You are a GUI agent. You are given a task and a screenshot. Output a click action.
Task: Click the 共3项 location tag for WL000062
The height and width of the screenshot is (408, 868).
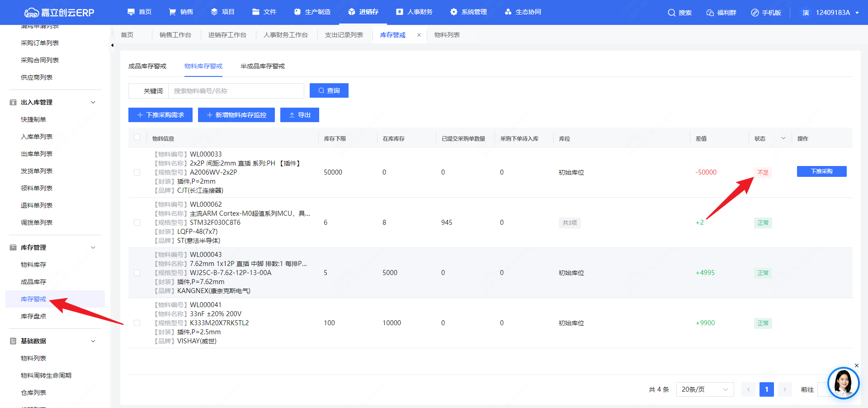coord(570,223)
